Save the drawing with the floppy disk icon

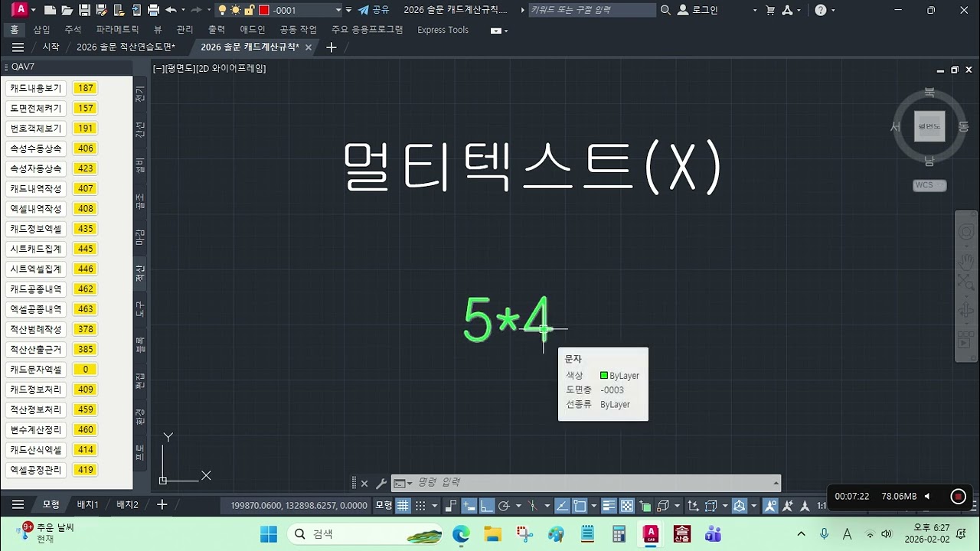click(x=84, y=10)
